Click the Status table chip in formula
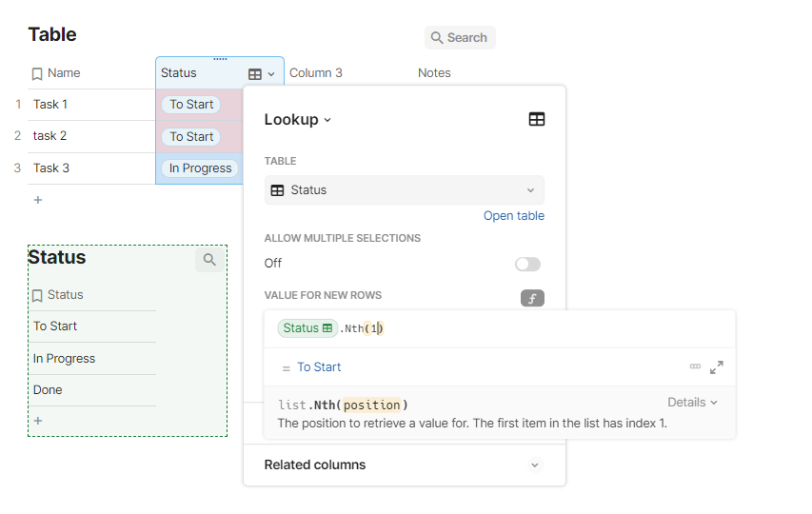The image size is (812, 514). [x=307, y=328]
